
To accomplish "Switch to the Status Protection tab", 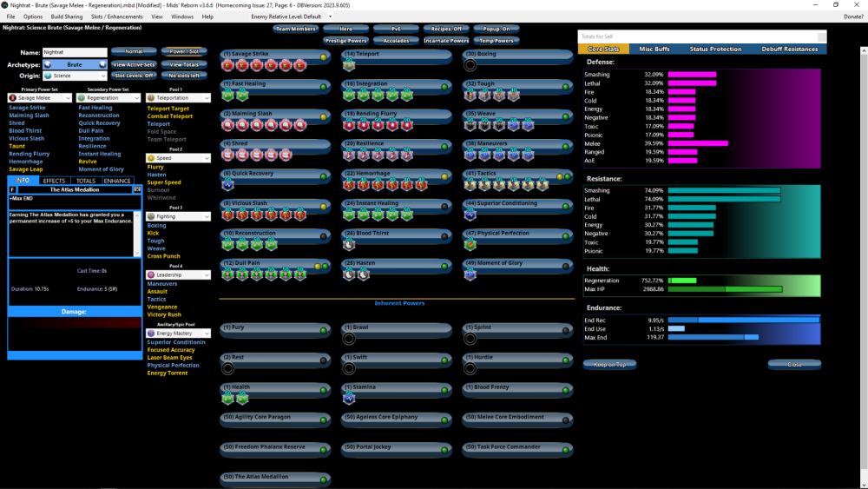I will click(715, 50).
